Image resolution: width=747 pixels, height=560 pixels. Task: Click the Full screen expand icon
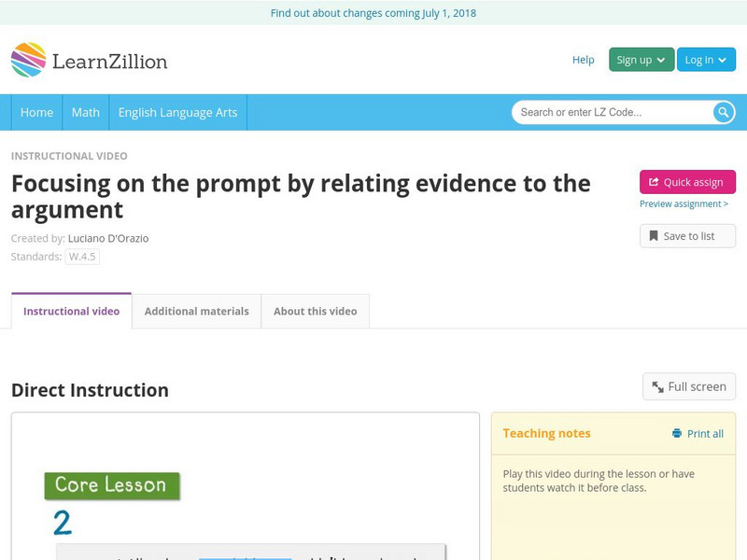point(658,386)
